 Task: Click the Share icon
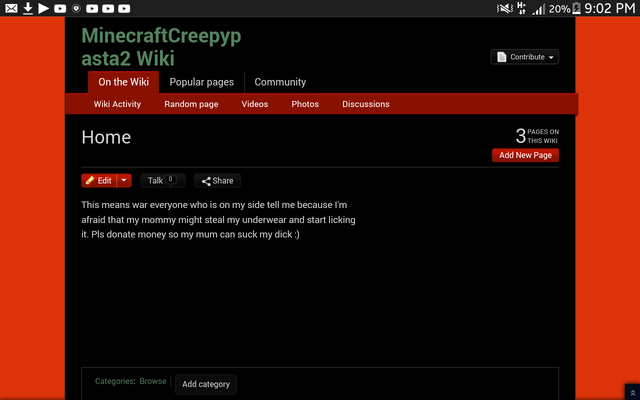point(206,181)
